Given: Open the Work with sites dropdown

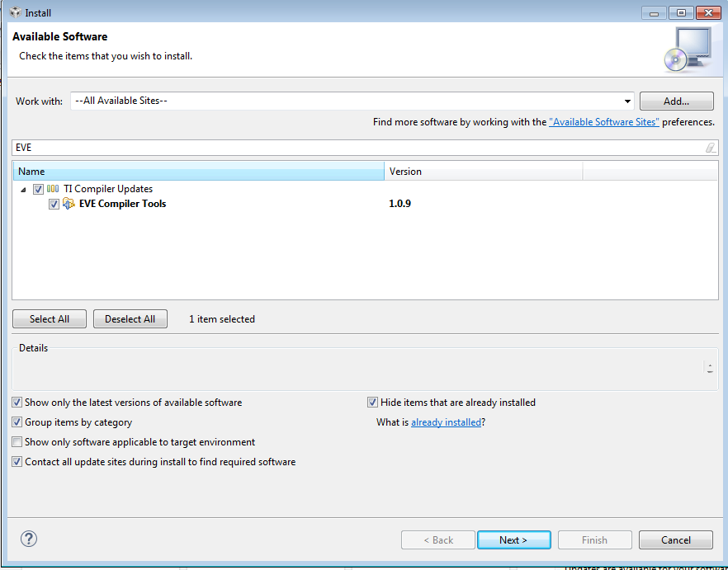Looking at the screenshot, I should pyautogui.click(x=627, y=101).
